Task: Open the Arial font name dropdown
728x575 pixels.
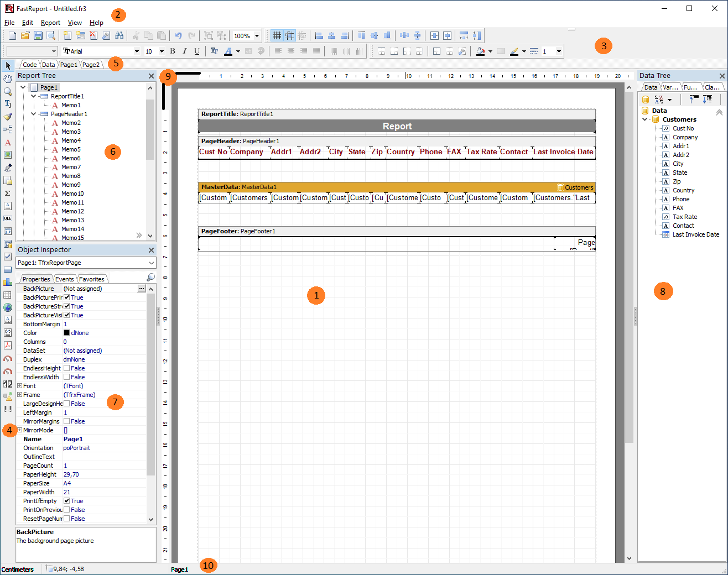Action: click(x=137, y=51)
